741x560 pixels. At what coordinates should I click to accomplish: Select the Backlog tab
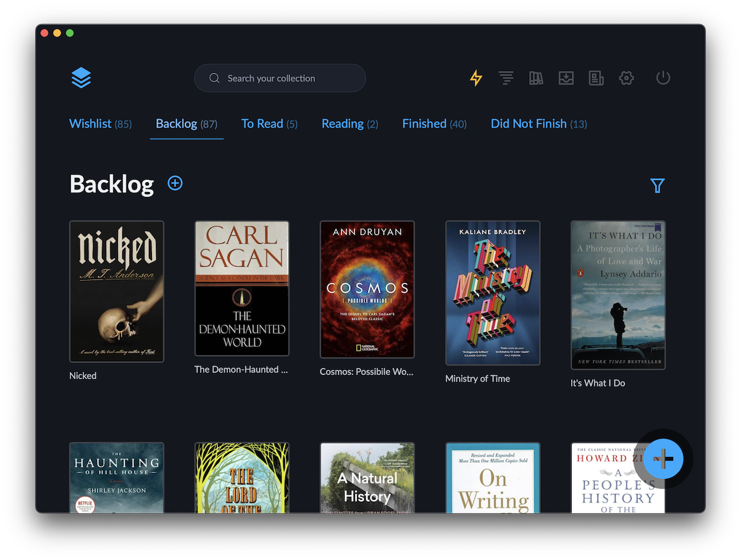[x=186, y=123]
